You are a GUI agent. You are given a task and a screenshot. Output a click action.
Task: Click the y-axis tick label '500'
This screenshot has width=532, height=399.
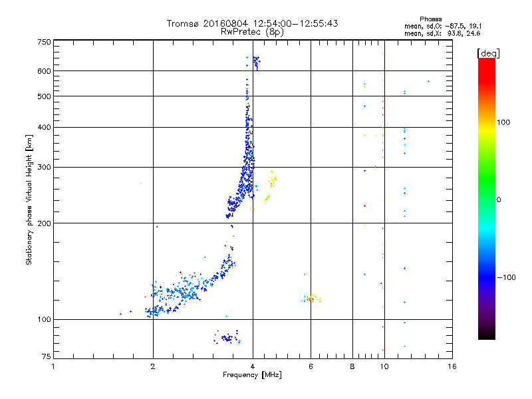(x=44, y=96)
